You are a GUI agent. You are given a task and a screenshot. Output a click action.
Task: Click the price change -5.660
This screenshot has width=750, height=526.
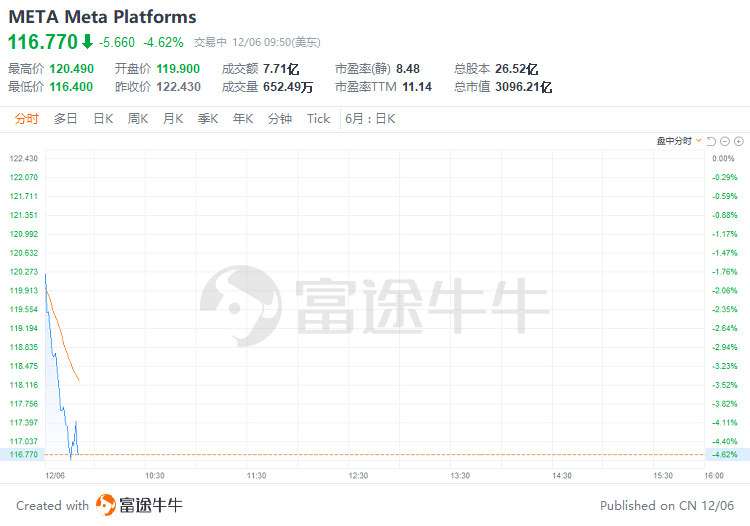point(117,43)
